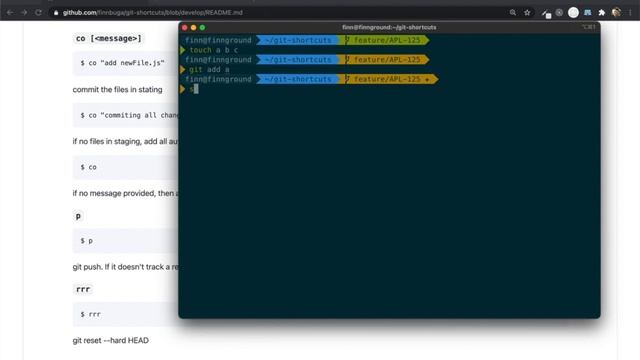
Task: Open the Extensions puzzle menu
Action: point(601,13)
